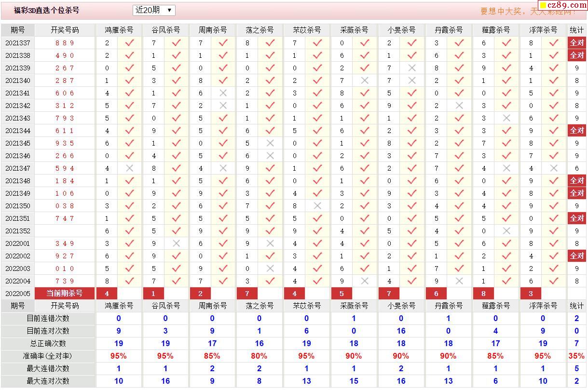This screenshot has width=588, height=390.
Task: Click gray X in 小旻杀号 for period 2021339
Action: click(411, 68)
